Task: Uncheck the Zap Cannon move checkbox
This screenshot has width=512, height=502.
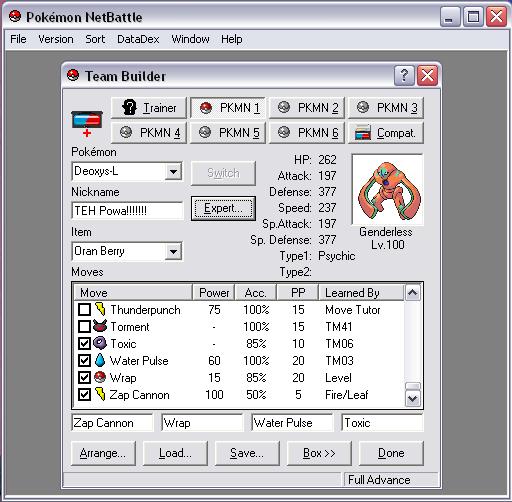Action: (x=84, y=395)
